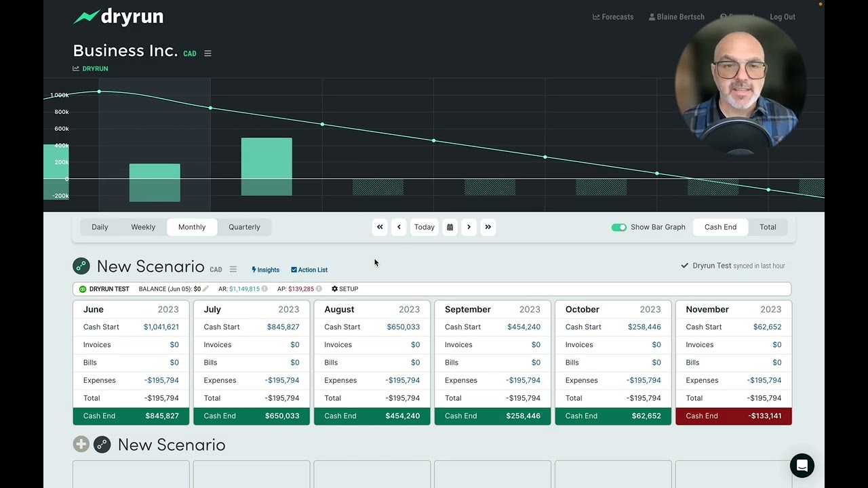Select the Monthly view tab
Viewport: 868px width, 488px height.
192,227
